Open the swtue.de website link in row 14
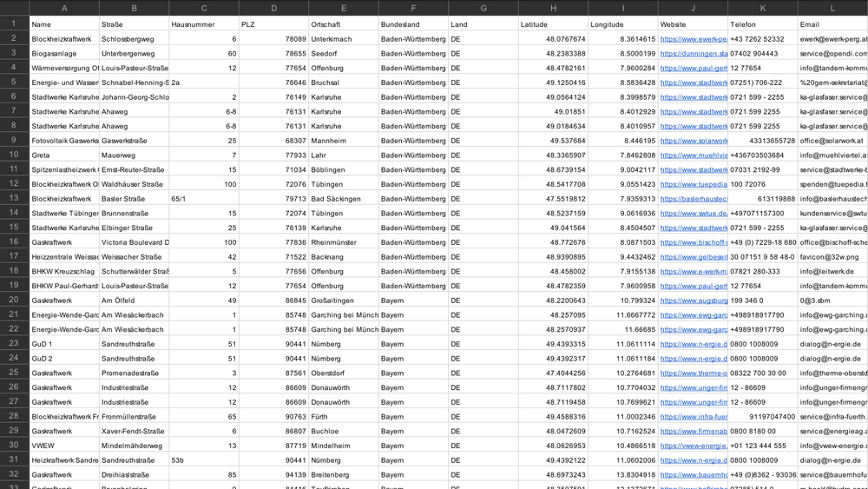 (694, 213)
